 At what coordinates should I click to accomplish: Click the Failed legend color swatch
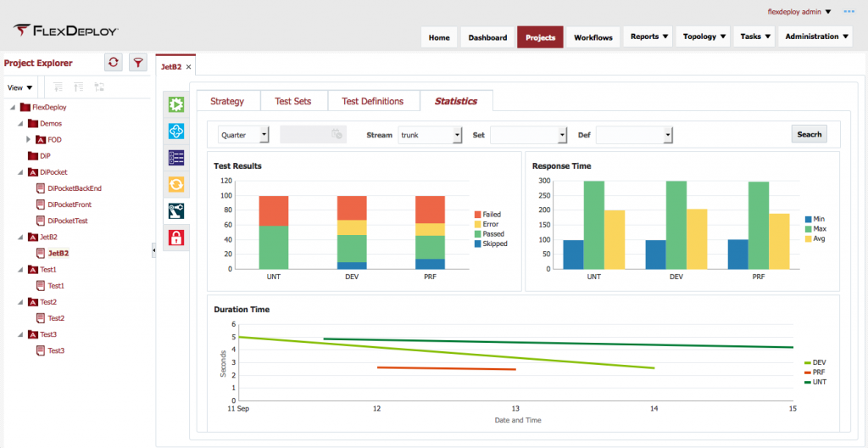(477, 214)
